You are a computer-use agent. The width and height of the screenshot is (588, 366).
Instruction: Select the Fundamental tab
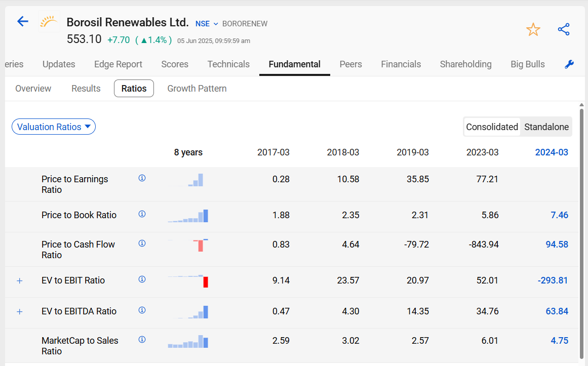coord(294,64)
